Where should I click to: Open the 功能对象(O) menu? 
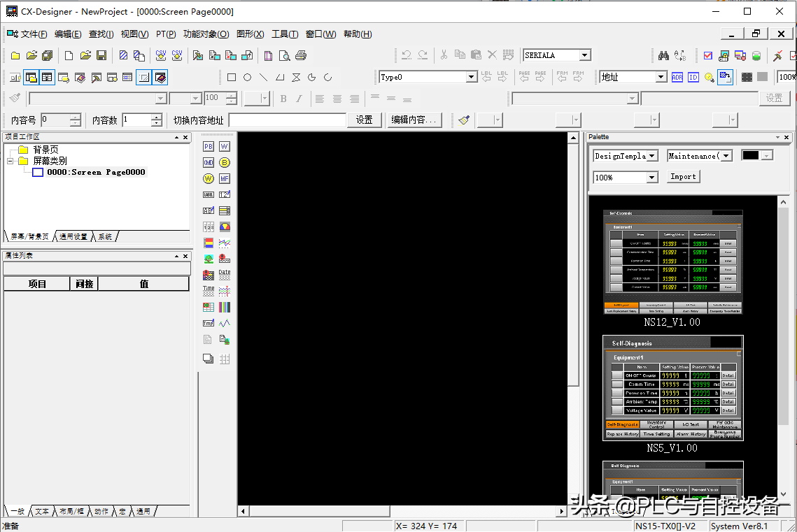[x=206, y=34]
